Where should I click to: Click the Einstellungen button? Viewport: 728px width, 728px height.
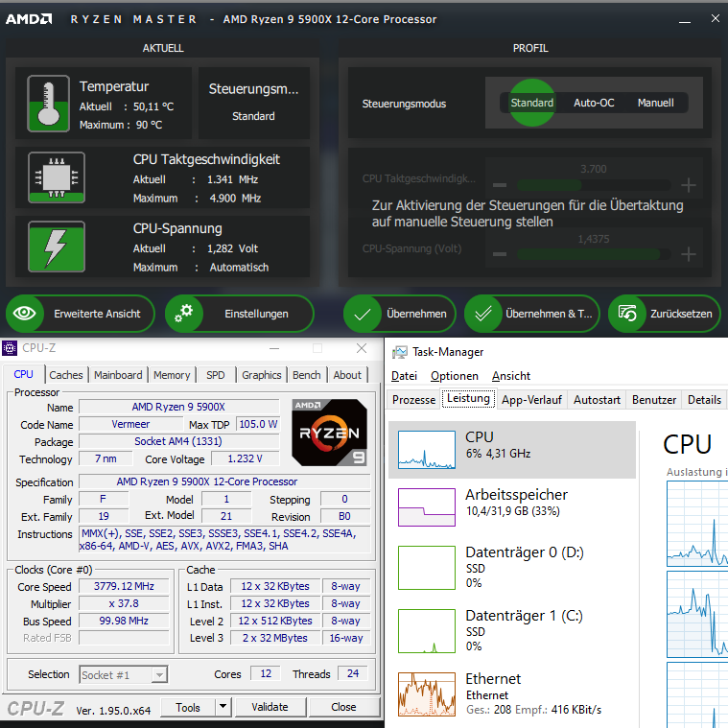[240, 314]
